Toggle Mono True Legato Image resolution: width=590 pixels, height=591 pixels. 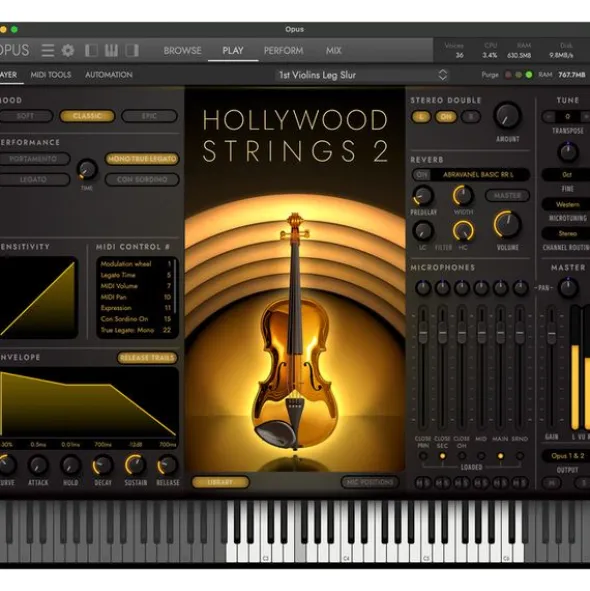tap(142, 159)
